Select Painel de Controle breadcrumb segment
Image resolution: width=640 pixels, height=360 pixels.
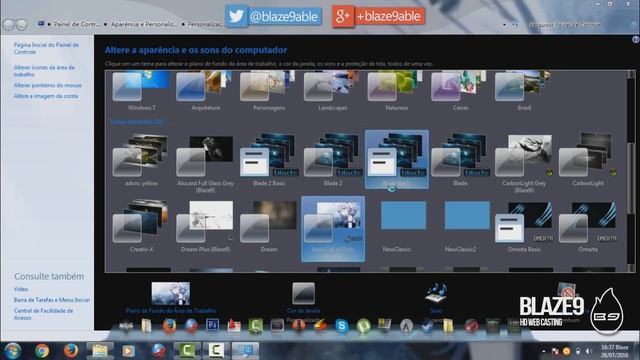[x=77, y=24]
